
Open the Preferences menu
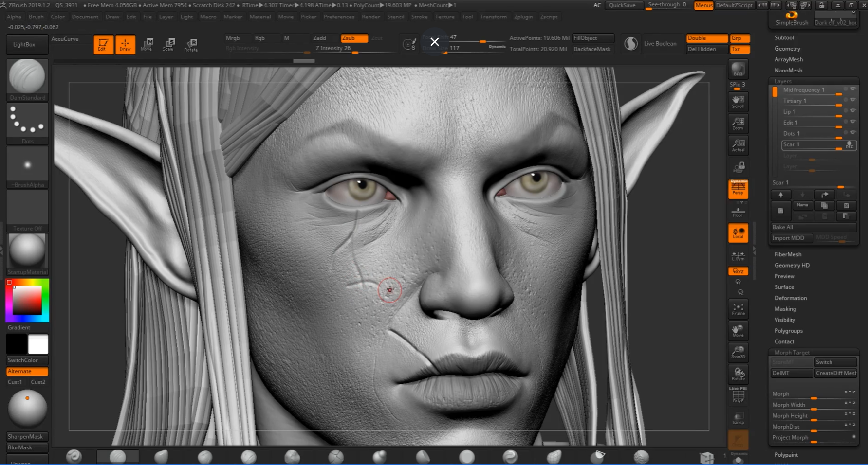click(x=339, y=17)
